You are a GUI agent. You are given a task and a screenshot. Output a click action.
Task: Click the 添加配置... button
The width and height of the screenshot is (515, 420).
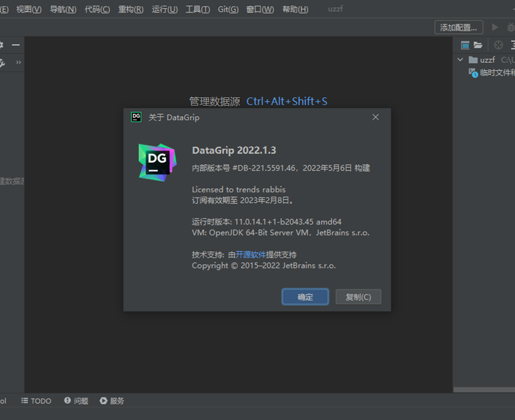pos(459,28)
